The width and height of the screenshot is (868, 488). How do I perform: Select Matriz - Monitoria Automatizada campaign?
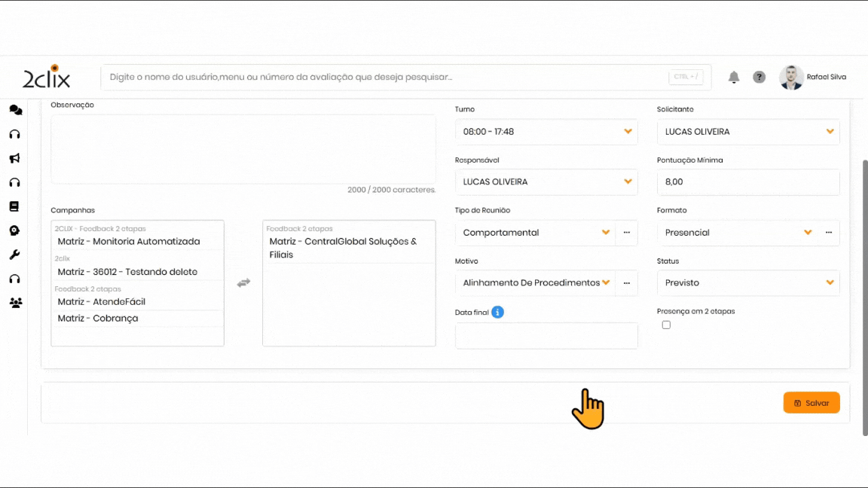(x=129, y=242)
